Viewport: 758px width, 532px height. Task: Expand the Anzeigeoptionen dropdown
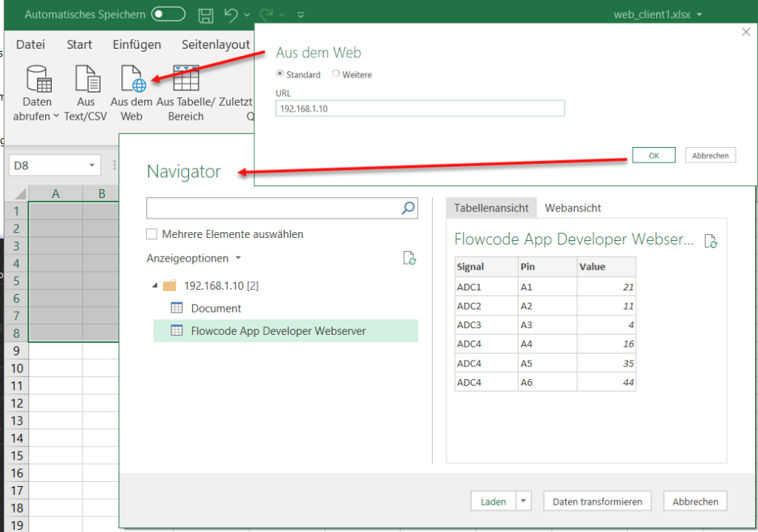pyautogui.click(x=237, y=259)
